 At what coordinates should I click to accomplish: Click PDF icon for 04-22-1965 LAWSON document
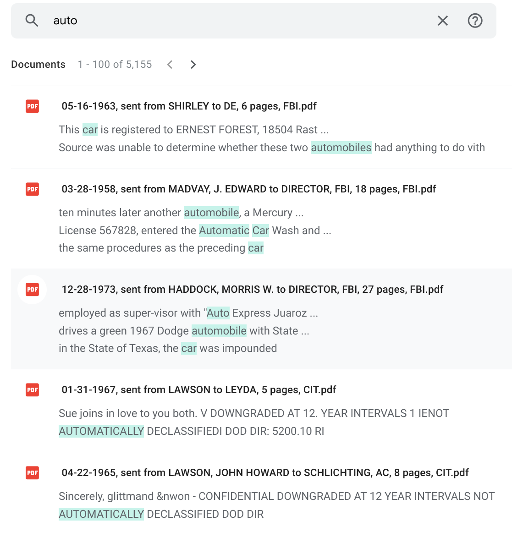[x=32, y=473]
